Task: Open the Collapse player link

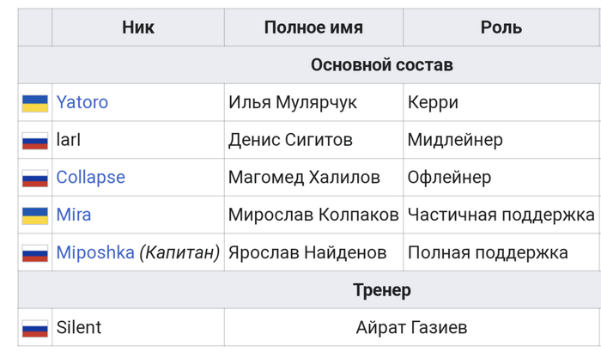Action: pos(90,178)
